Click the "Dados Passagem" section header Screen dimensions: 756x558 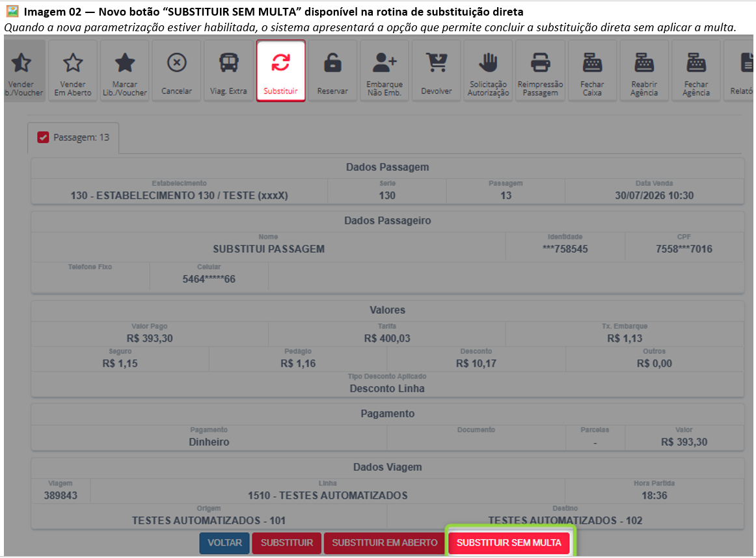388,167
